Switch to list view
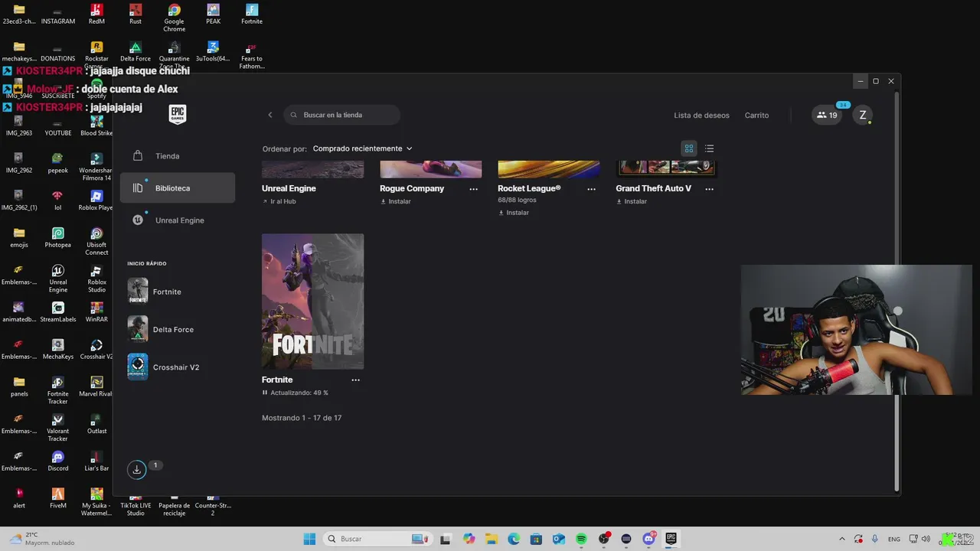 pyautogui.click(x=709, y=148)
